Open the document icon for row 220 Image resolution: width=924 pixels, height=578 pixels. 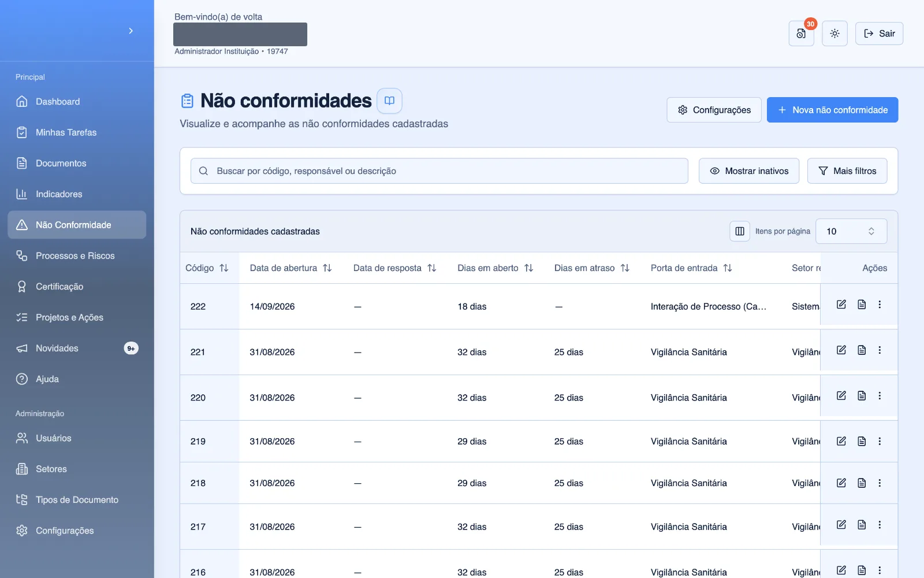click(862, 396)
